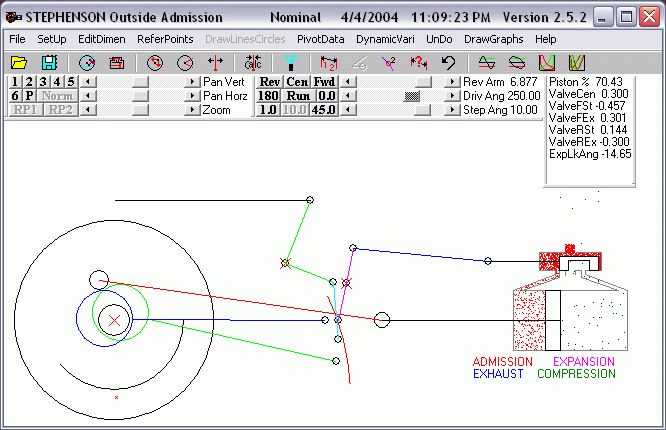This screenshot has width=666, height=430.
Task: Click the 45.0 step angle button
Action: pyautogui.click(x=324, y=110)
